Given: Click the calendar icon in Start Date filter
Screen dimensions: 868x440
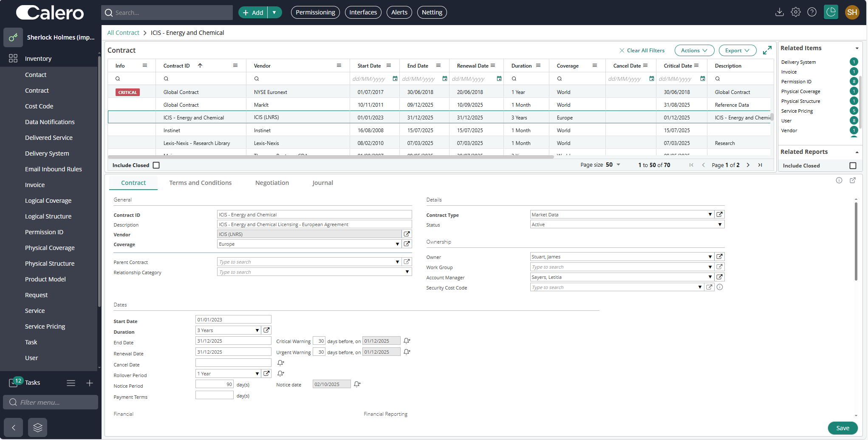Looking at the screenshot, I should click(x=395, y=79).
